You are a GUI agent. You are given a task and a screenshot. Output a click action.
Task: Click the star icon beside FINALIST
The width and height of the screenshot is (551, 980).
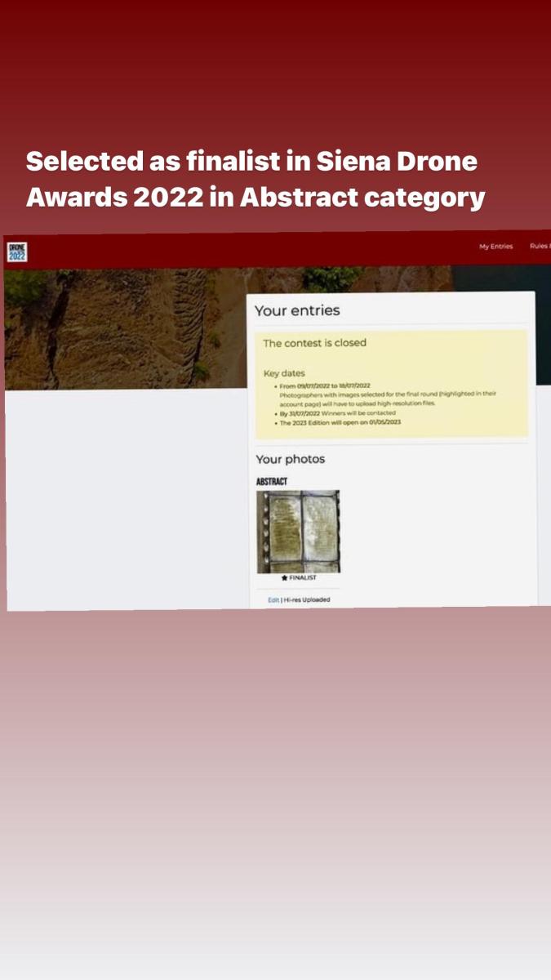click(284, 578)
